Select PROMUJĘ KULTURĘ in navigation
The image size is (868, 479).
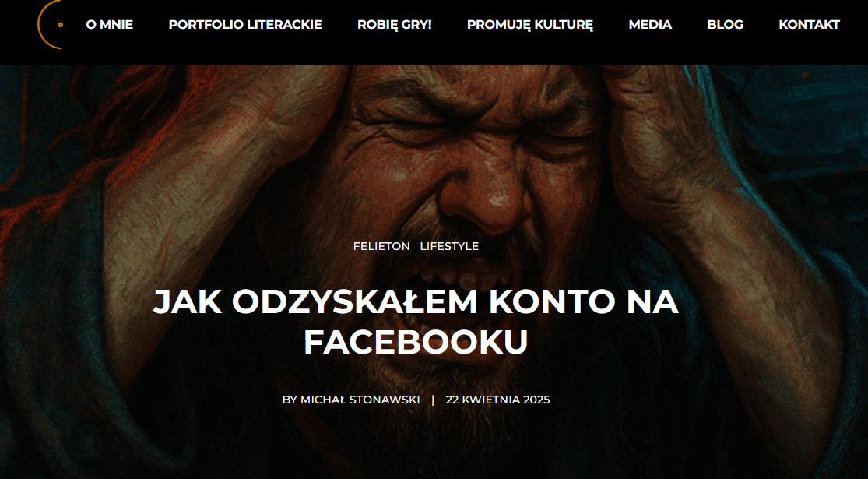click(x=530, y=25)
